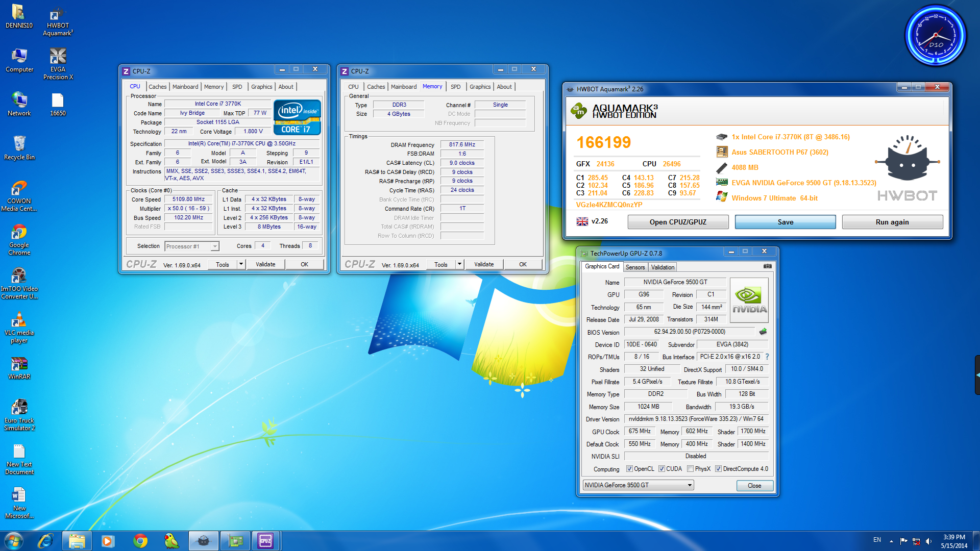Viewport: 980px width, 551px height.
Task: Open About tab in left CPU-Z
Action: pyautogui.click(x=286, y=87)
